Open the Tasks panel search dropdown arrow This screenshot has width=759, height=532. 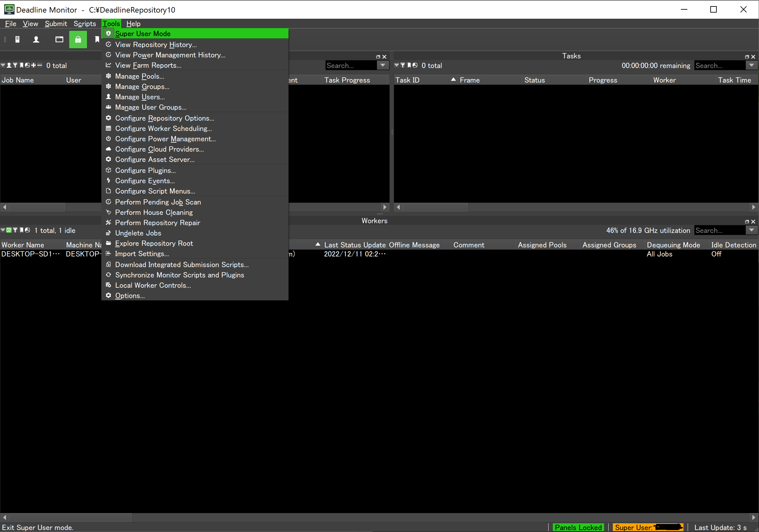751,65
